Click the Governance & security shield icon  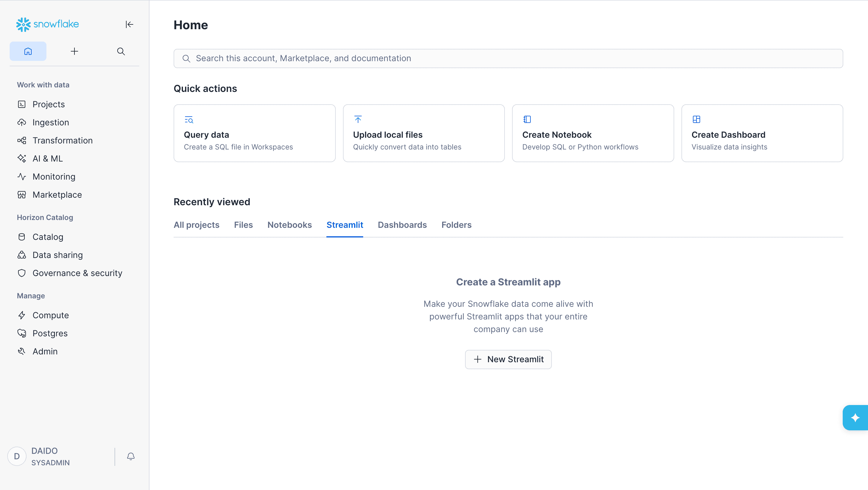click(x=22, y=273)
